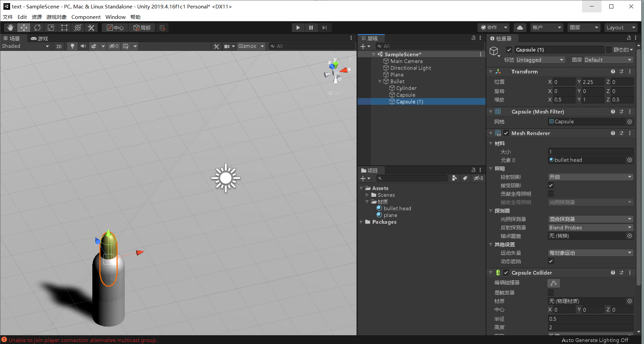Open the Untagged tag dropdown
Image resolution: width=644 pixels, height=344 pixels.
click(x=540, y=60)
